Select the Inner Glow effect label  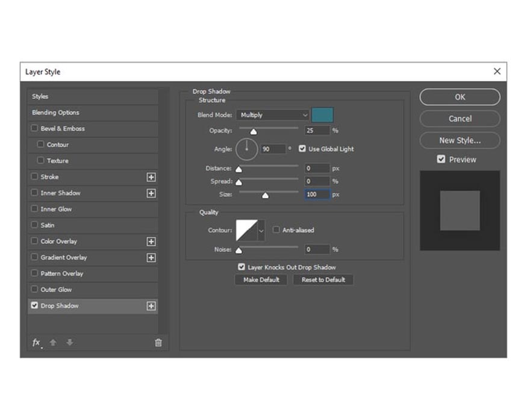[x=56, y=209]
